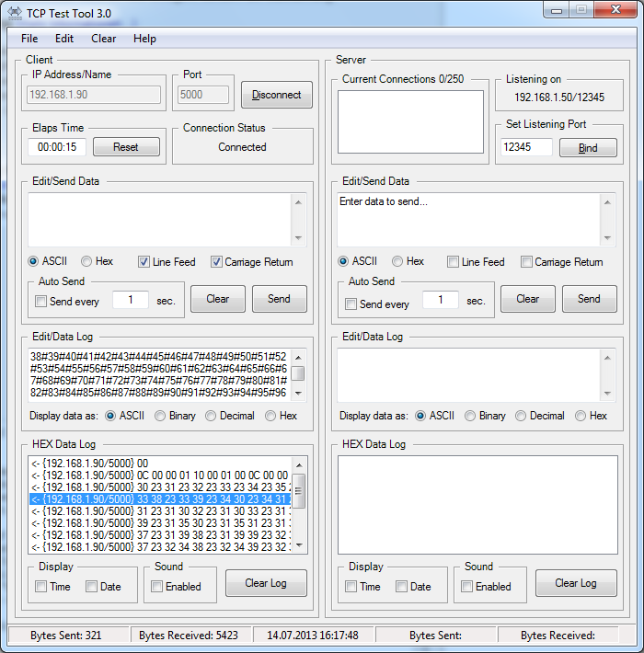Click the Elaps Time field 00:00:15
This screenshot has width=644, height=653.
click(57, 147)
